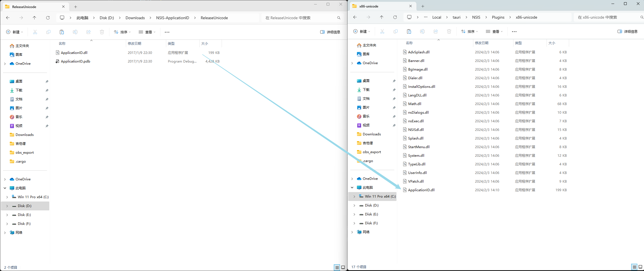The image size is (644, 271).
Task: Click Copy icon in ReleaseUnicode window toolbar
Action: (48, 32)
